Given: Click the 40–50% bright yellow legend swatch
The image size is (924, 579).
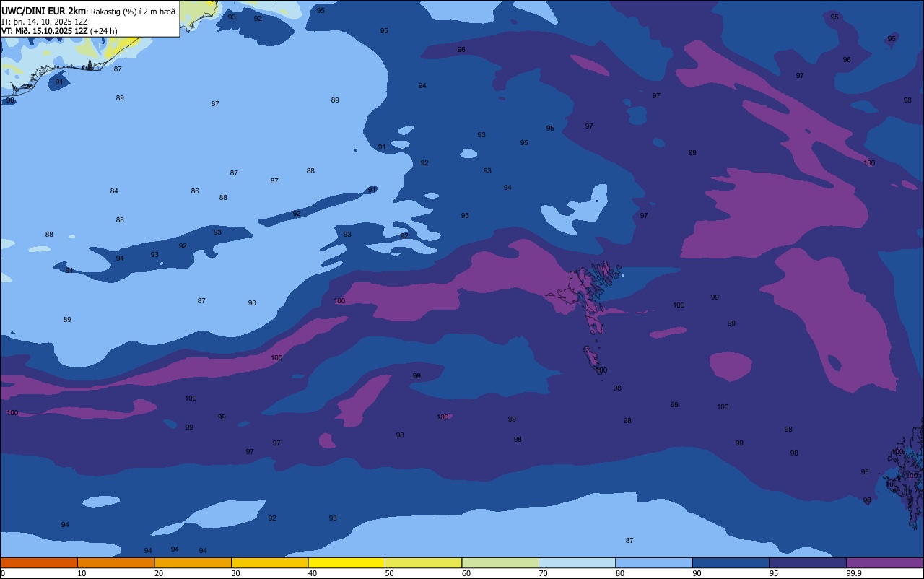Looking at the screenshot, I should tap(346, 562).
